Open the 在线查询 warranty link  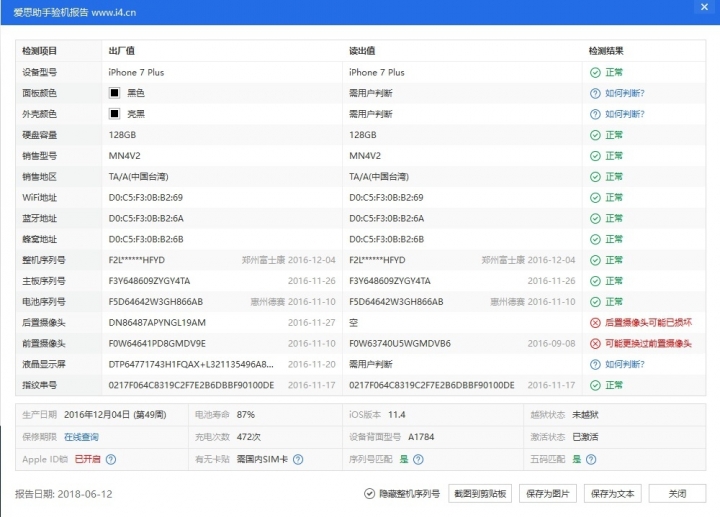click(x=81, y=437)
